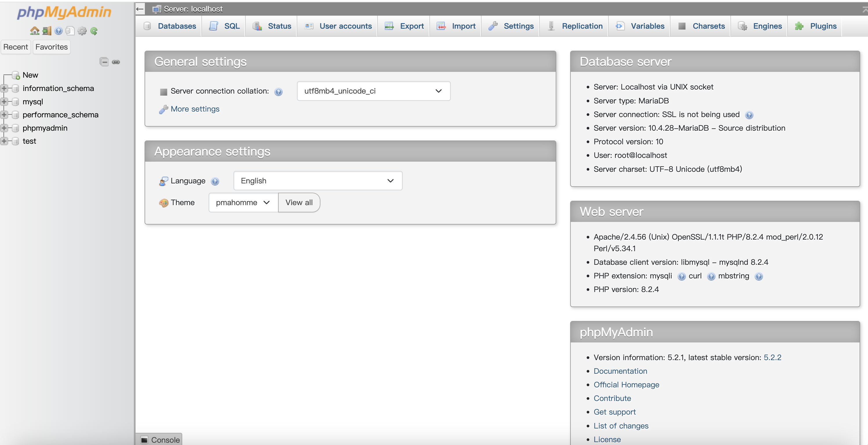Open navigation panel settings gear icon
Viewport: 868px width, 445px height.
click(82, 31)
